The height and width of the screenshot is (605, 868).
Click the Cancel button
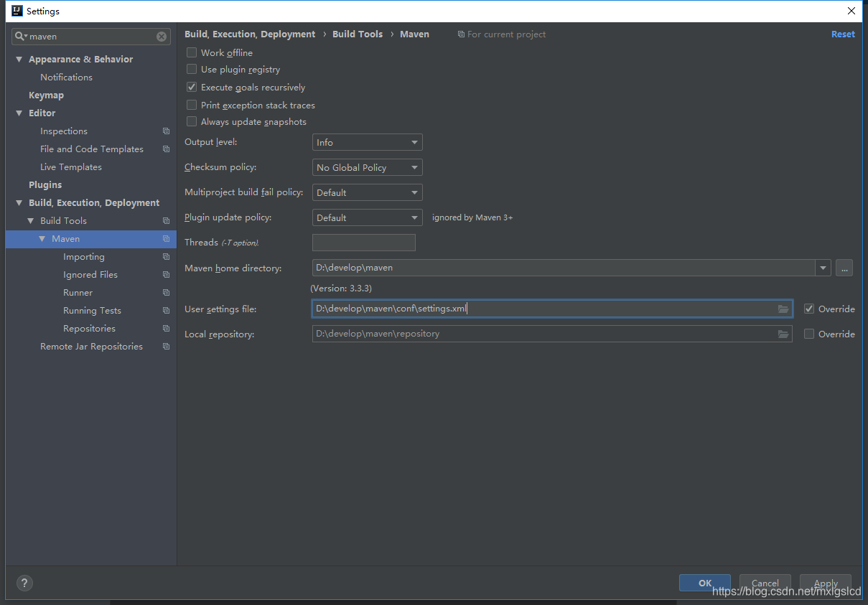coord(765,583)
